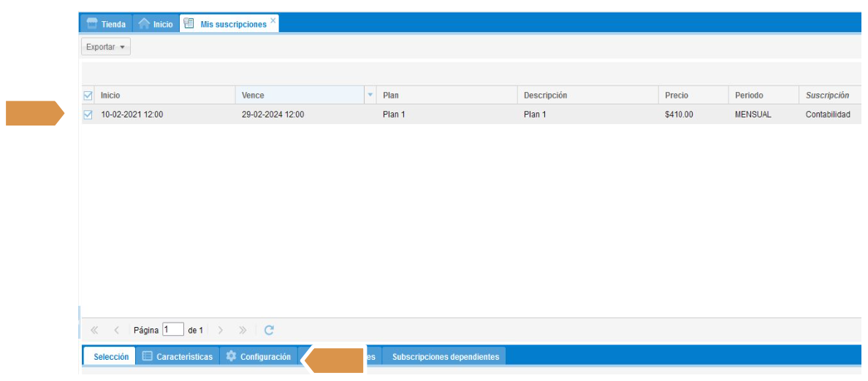Click the page number input field
Screen dimensions: 868x381
pos(173,330)
